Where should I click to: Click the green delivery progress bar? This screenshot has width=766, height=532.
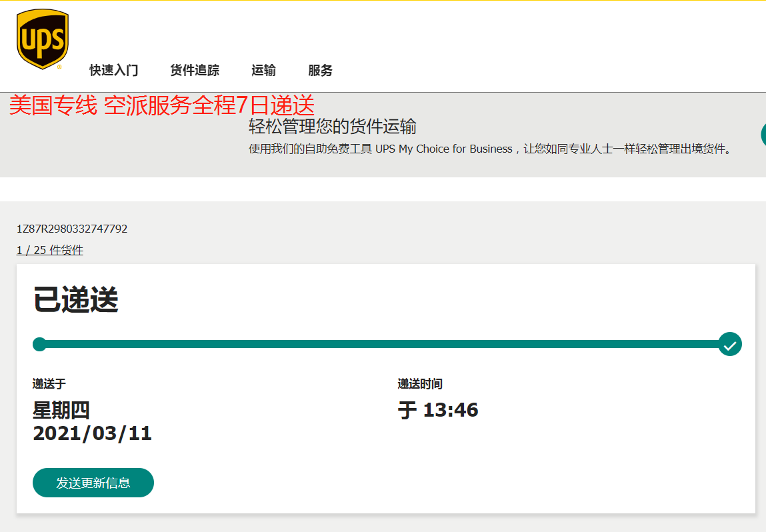380,345
